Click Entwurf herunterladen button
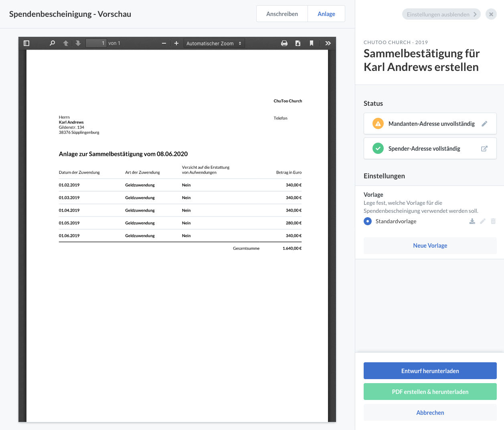The height and width of the screenshot is (430, 504). (430, 371)
